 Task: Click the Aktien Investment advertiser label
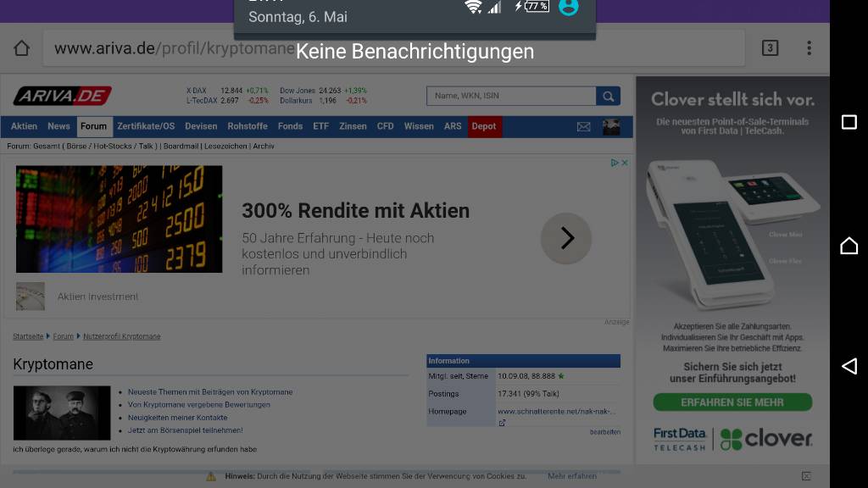[98, 297]
